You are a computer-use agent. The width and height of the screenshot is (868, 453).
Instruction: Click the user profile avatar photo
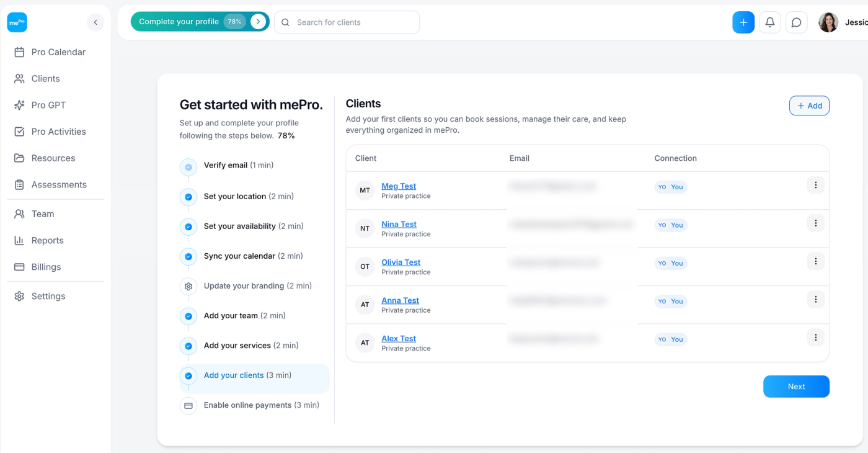(828, 22)
